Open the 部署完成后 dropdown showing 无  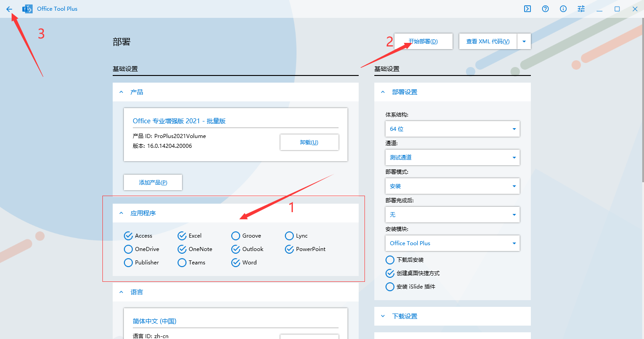pos(452,214)
